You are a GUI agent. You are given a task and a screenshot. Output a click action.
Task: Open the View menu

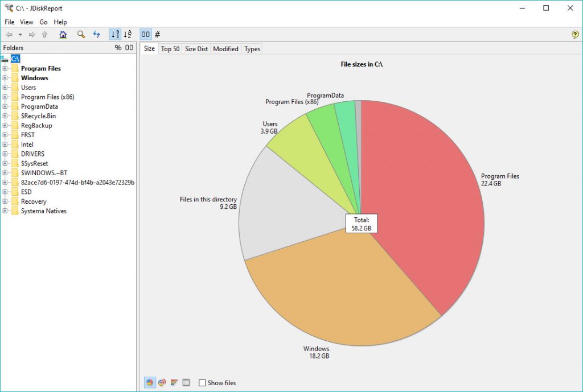[26, 22]
